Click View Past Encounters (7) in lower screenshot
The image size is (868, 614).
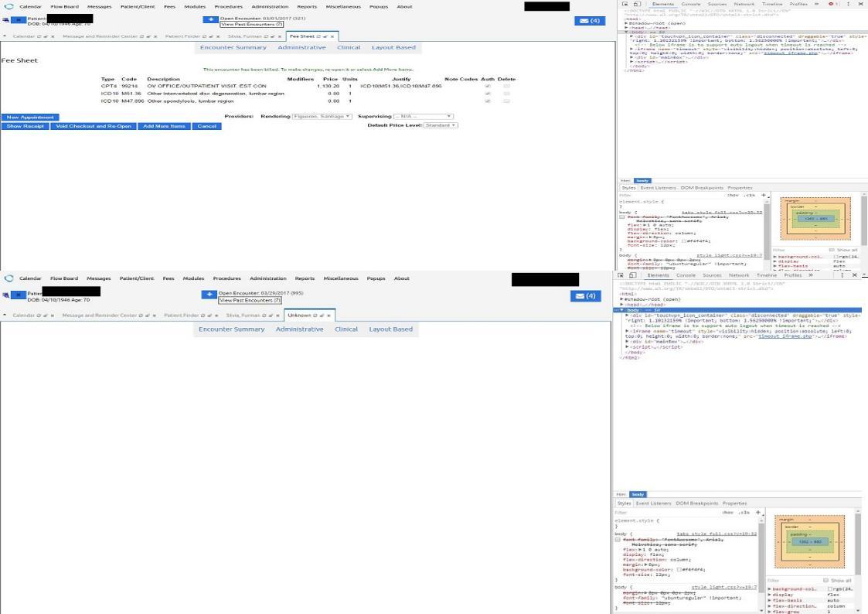[250, 301]
